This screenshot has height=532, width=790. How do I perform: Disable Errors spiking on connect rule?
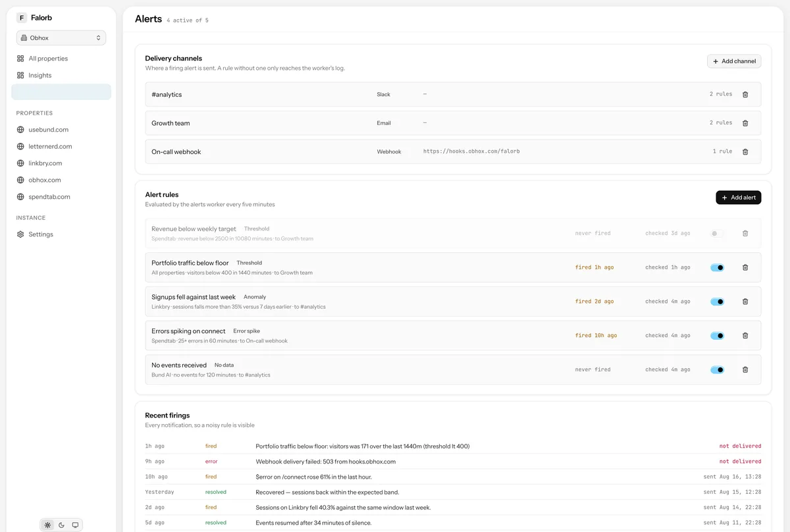717,335
